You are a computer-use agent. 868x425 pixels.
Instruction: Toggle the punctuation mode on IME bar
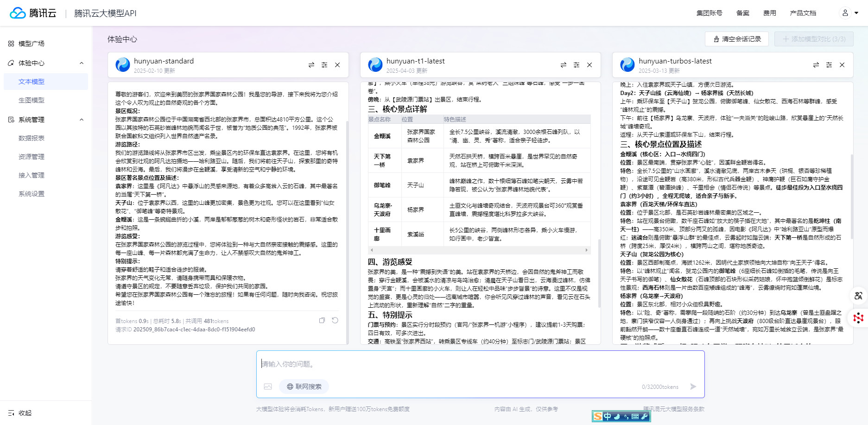pyautogui.click(x=626, y=416)
